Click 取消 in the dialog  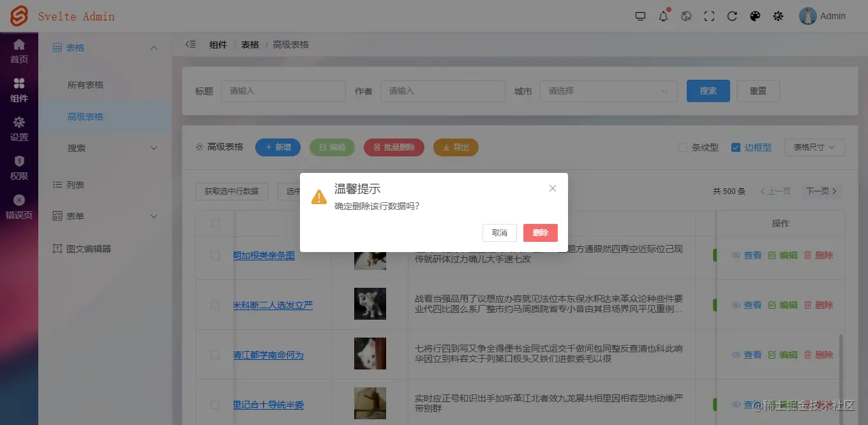pyautogui.click(x=500, y=233)
